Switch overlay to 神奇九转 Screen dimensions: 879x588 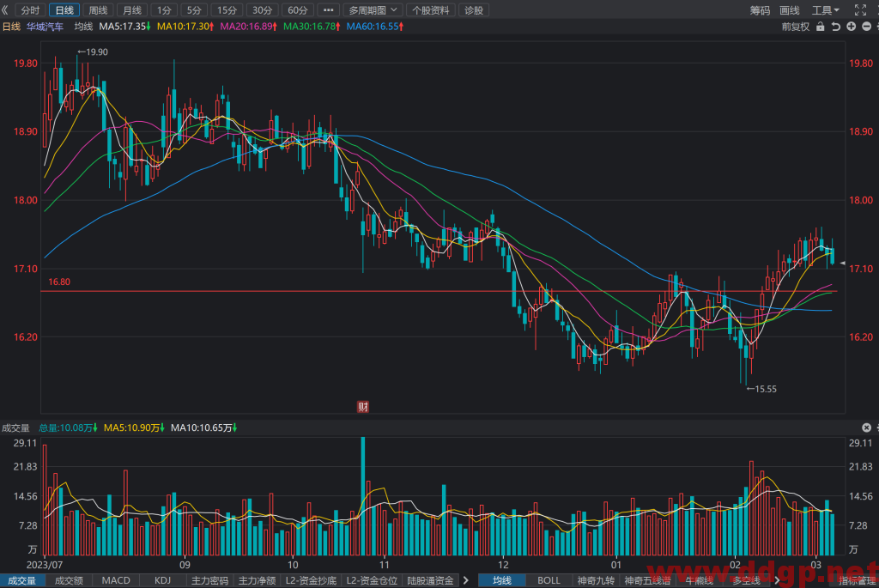[596, 581]
